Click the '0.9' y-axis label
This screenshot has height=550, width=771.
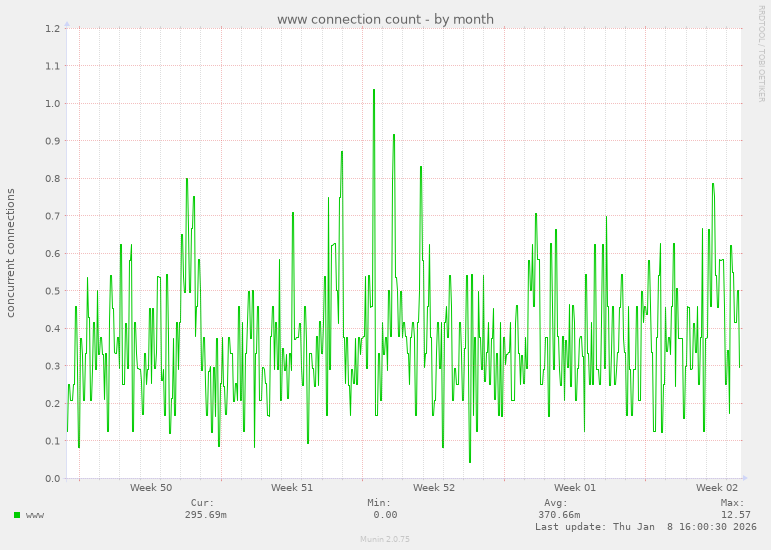(53, 141)
